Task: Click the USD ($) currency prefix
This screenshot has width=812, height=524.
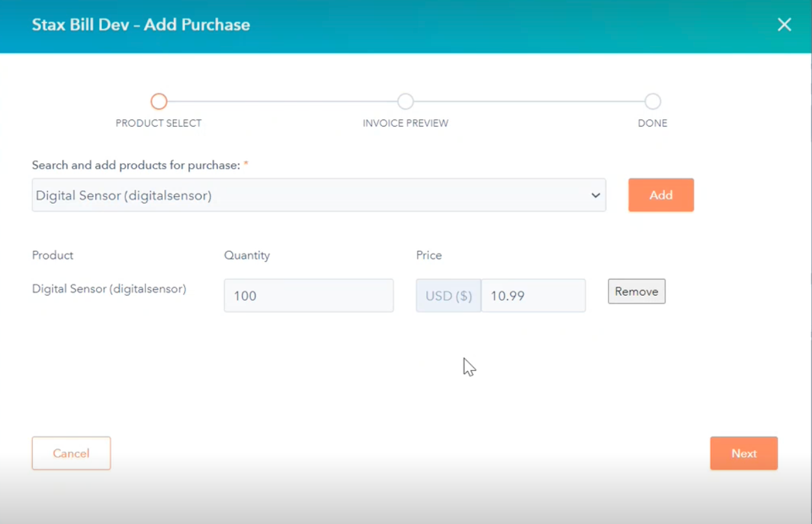Action: (449, 296)
